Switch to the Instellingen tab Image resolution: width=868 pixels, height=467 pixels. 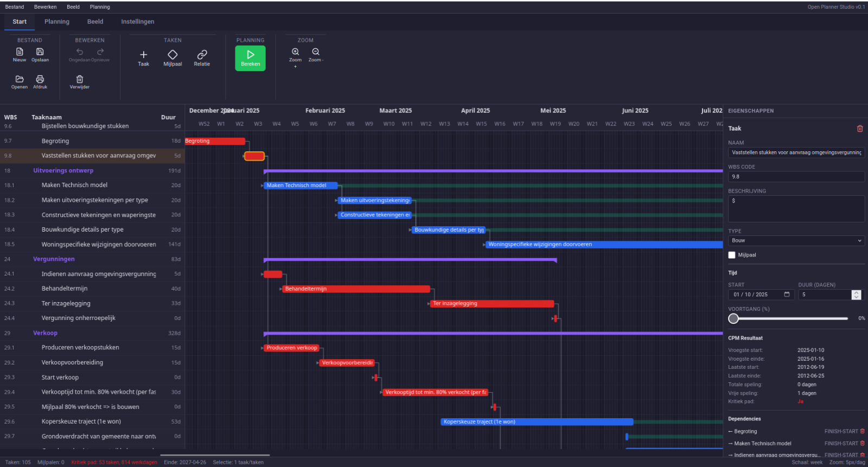[x=137, y=22]
